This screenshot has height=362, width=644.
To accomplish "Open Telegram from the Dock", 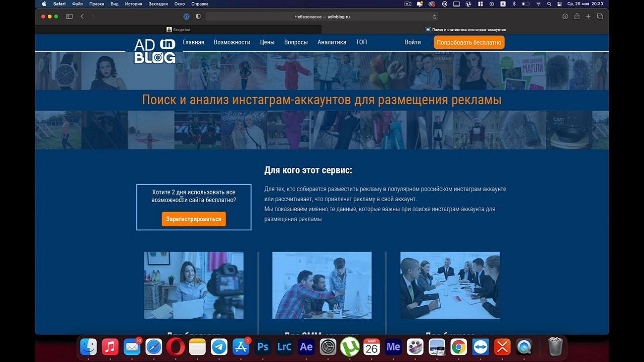I will 219,347.
